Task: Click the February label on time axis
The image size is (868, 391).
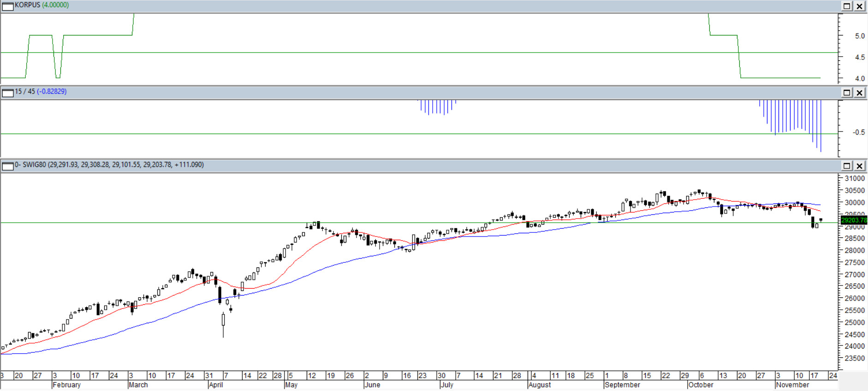Action: [66, 385]
